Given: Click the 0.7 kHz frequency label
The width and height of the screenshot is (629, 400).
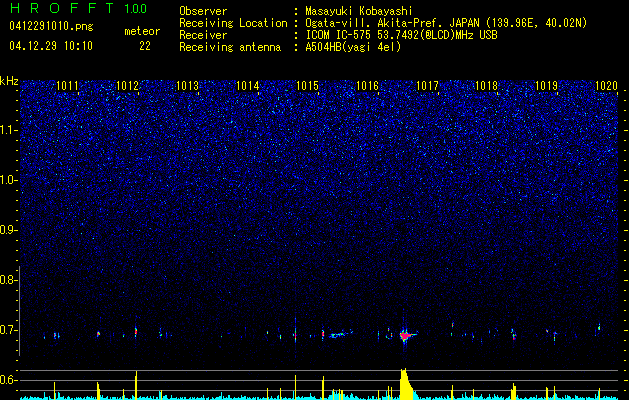Looking at the screenshot, I should click(x=8, y=330).
